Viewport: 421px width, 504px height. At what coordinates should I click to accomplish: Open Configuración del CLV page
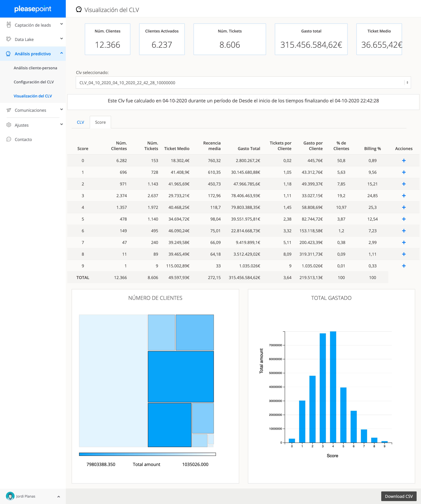coord(34,82)
